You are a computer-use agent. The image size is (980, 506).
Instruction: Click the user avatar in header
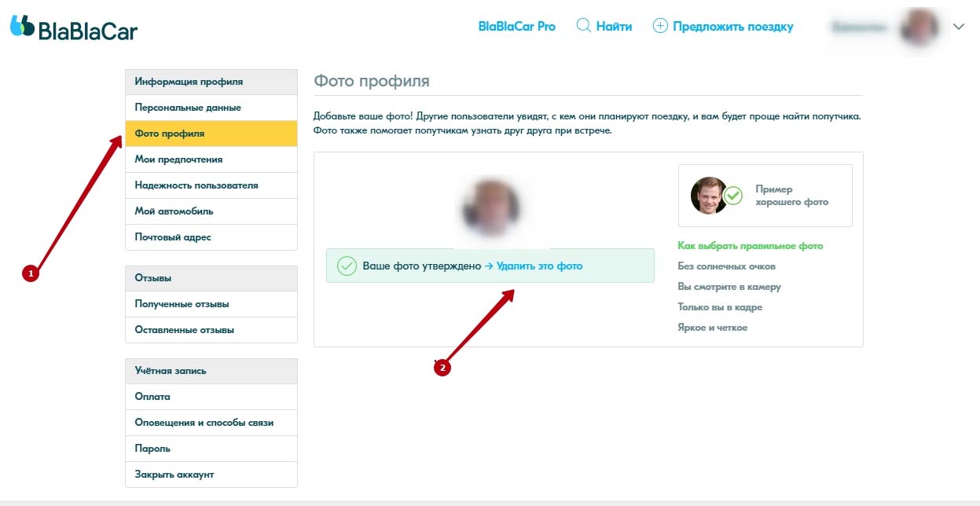919,27
